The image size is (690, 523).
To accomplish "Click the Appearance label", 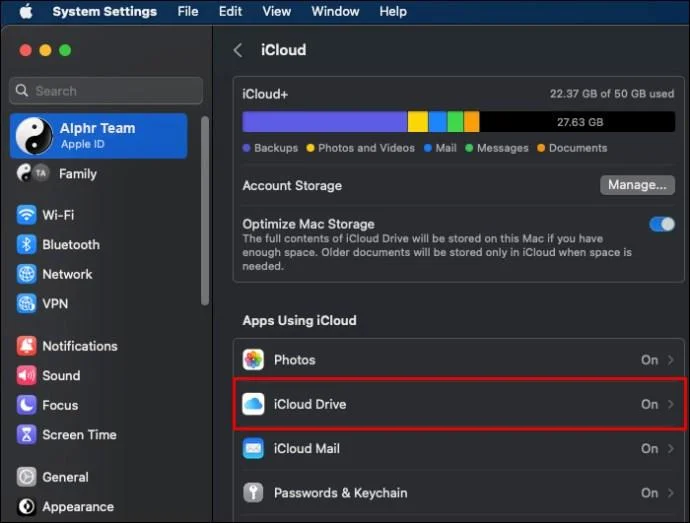I will point(78,507).
